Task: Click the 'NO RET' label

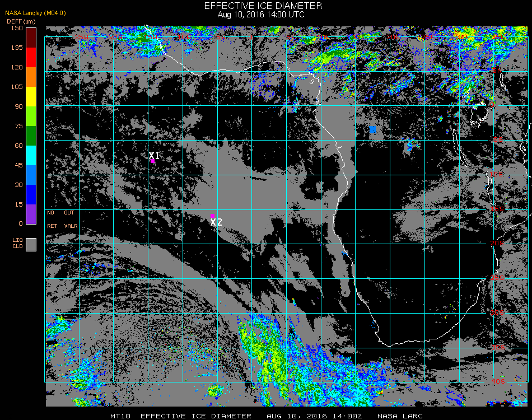Action: 52,219
